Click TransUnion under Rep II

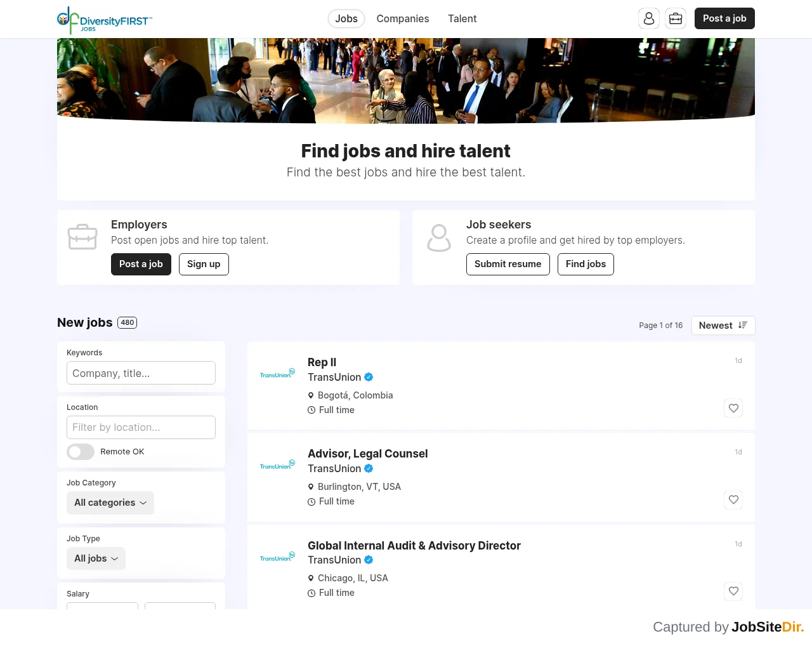coord(334,377)
